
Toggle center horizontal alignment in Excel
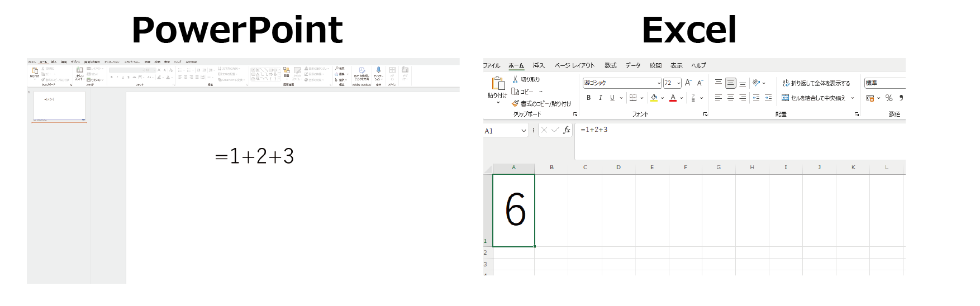(730, 98)
